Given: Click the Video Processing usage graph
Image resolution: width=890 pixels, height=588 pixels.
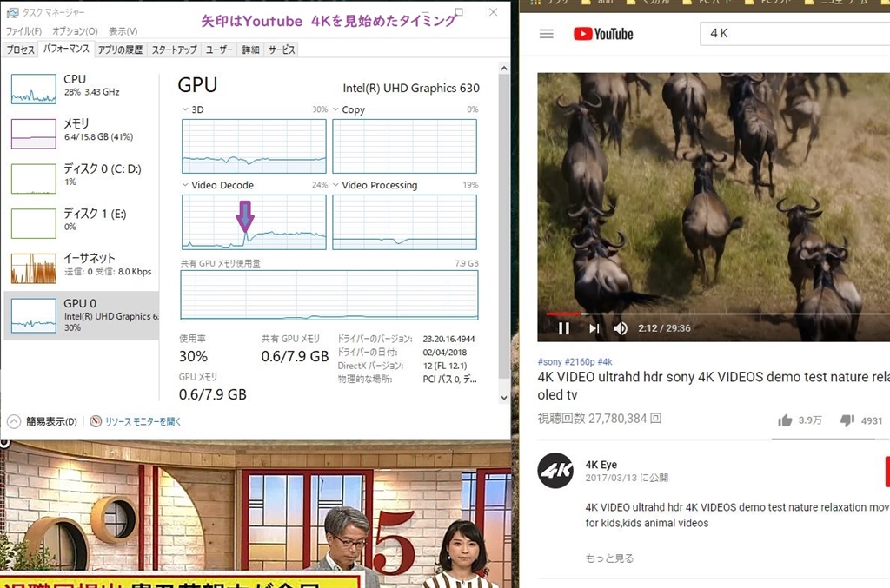Looking at the screenshot, I should pyautogui.click(x=405, y=222).
